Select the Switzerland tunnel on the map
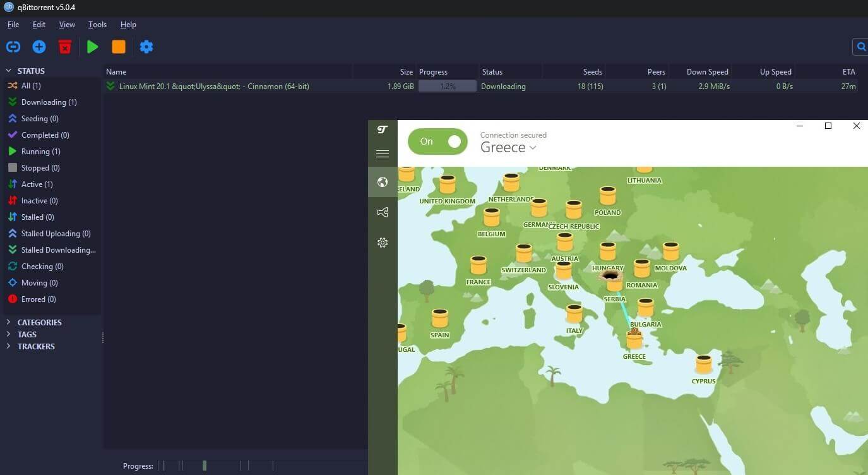 (524, 253)
